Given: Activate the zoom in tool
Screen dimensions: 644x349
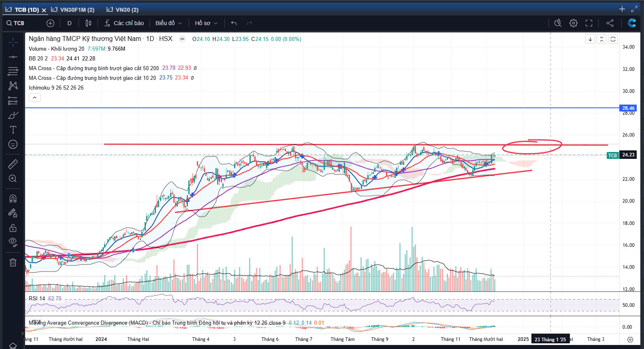Looking at the screenshot, I should tap(13, 179).
